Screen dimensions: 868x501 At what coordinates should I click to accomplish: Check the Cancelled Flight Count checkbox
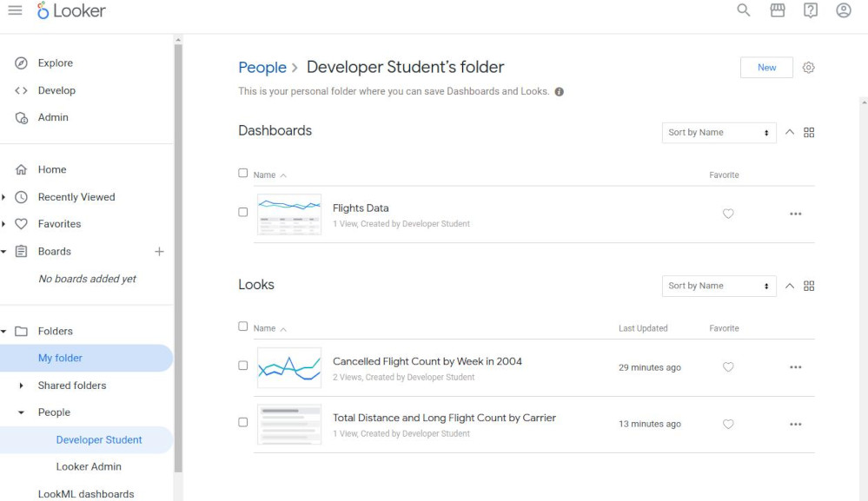click(243, 366)
